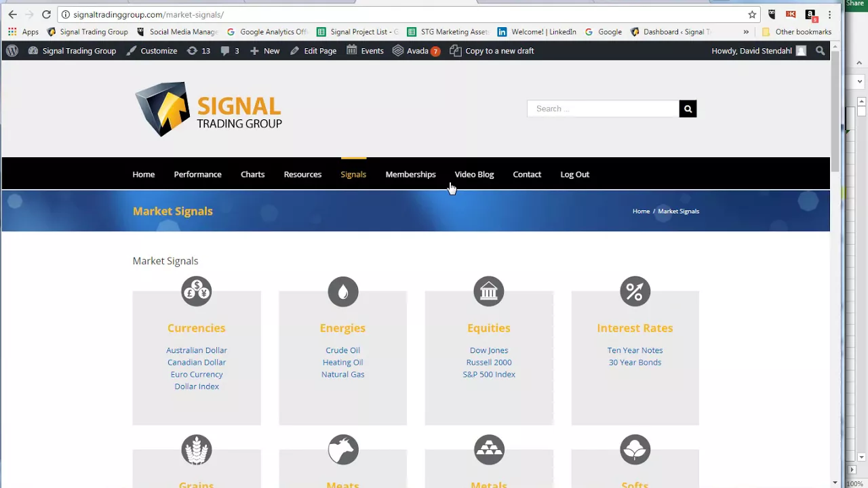Image resolution: width=868 pixels, height=488 pixels.
Task: Open the Russell 2000 link
Action: coord(489,362)
